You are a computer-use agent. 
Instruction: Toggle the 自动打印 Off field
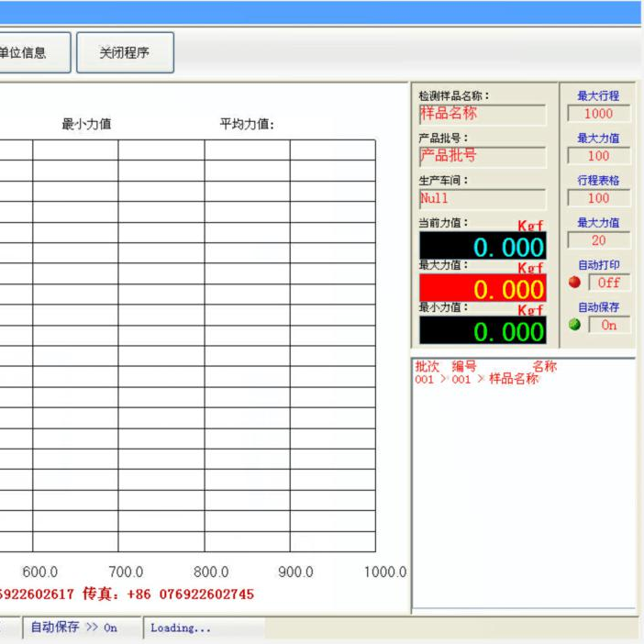coord(608,283)
